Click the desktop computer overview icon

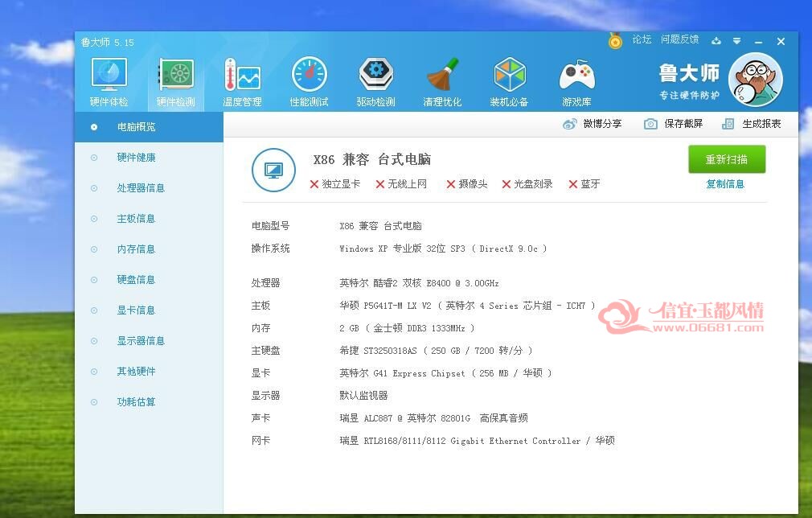273,170
